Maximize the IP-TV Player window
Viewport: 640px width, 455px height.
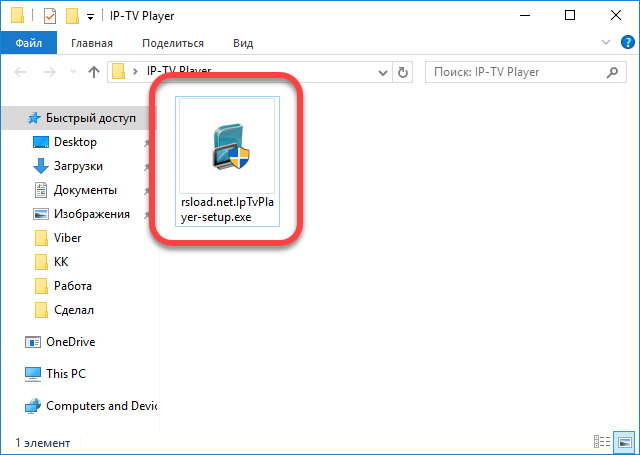tap(570, 16)
